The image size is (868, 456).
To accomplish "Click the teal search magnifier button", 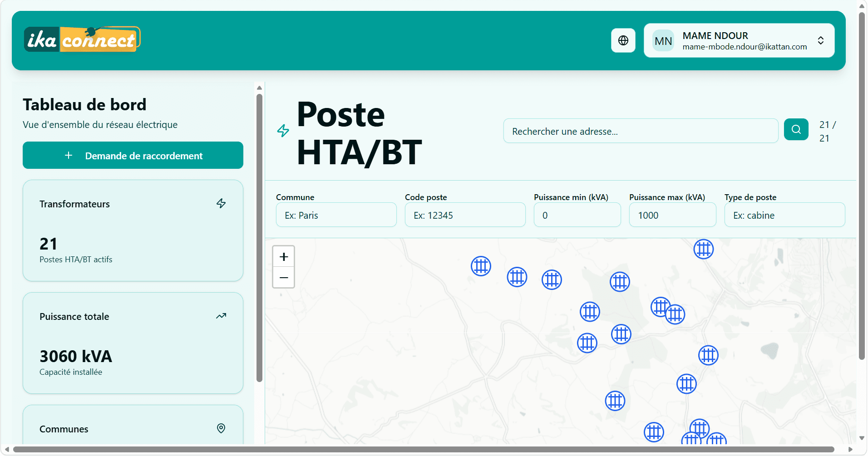I will click(x=796, y=129).
